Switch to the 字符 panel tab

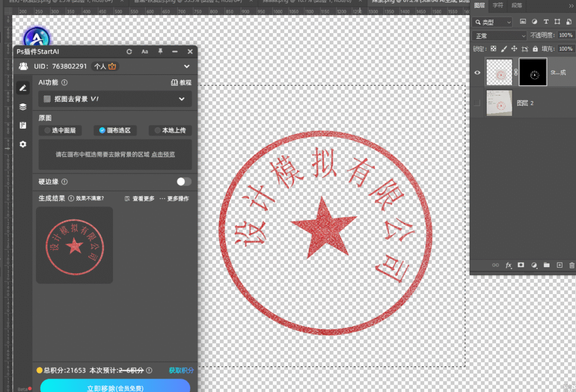(498, 5)
